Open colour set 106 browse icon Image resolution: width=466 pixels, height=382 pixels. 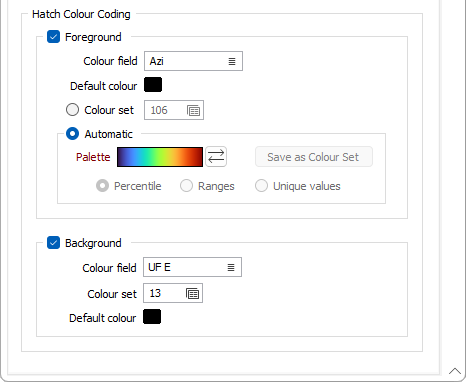193,110
